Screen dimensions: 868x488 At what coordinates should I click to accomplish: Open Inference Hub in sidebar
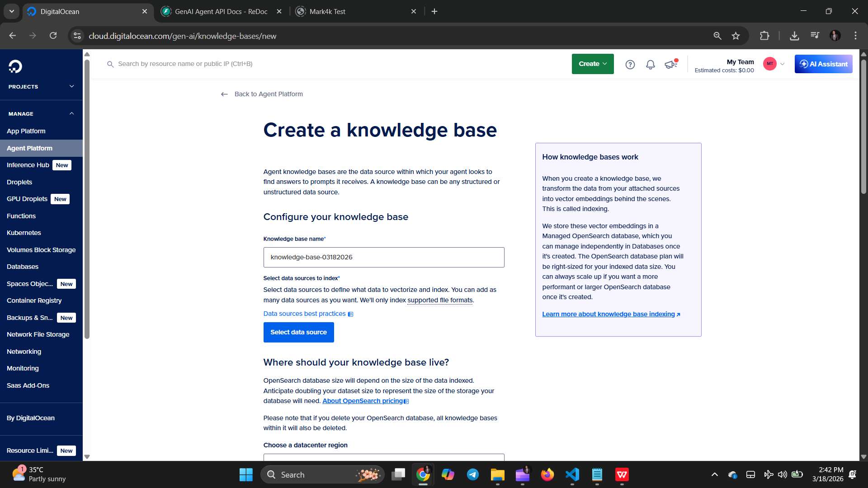pyautogui.click(x=28, y=165)
